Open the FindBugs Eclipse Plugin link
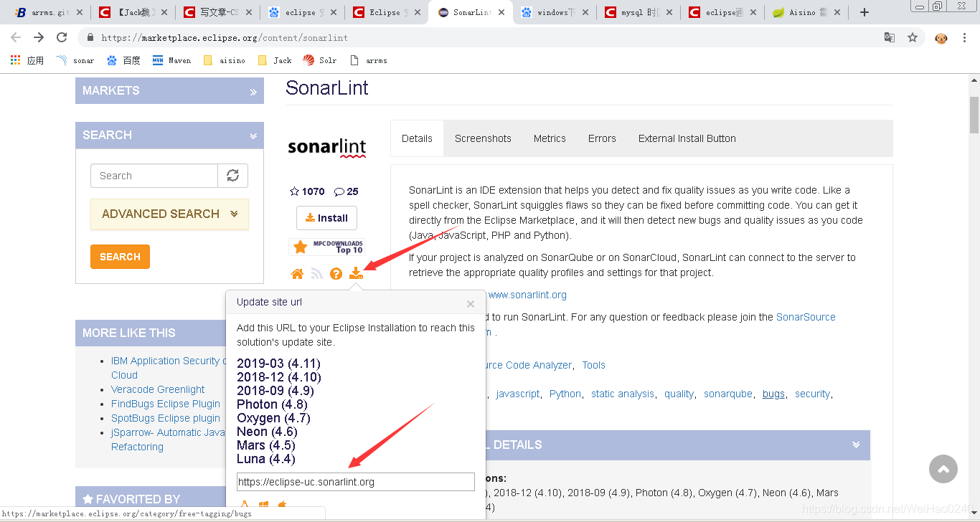980x522 pixels. coord(166,404)
